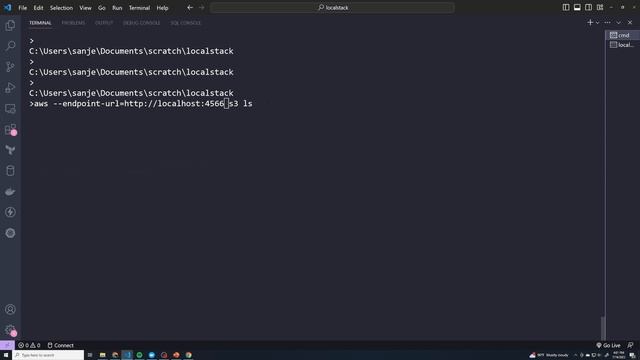Viewport: 640px width, 360px height.
Task: Open the Manage gear icon
Action: [10, 330]
